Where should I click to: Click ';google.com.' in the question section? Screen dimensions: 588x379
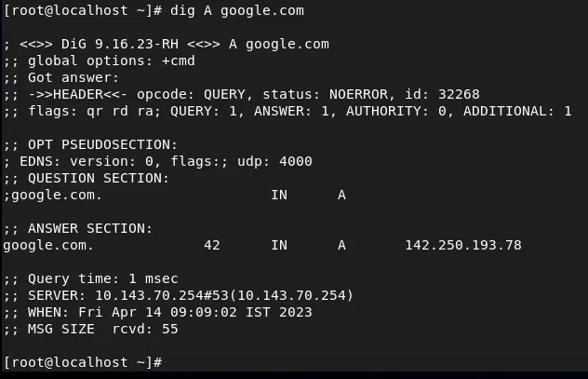[x=53, y=196]
